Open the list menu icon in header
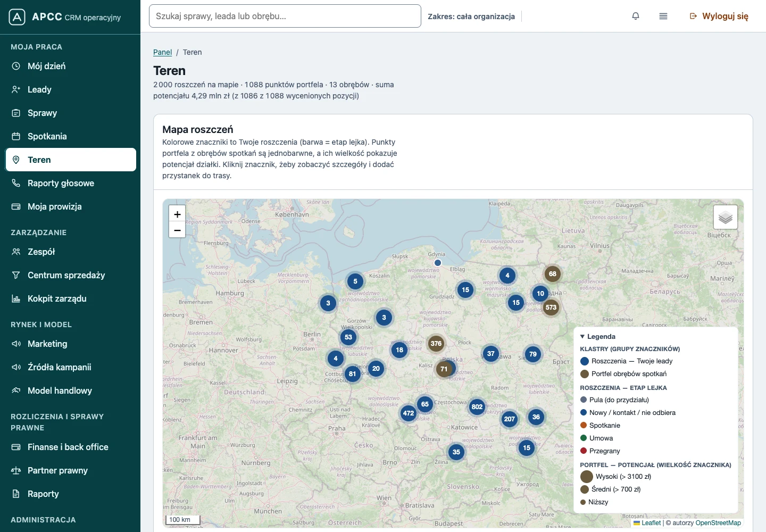This screenshot has height=532, width=766. pyautogui.click(x=663, y=16)
